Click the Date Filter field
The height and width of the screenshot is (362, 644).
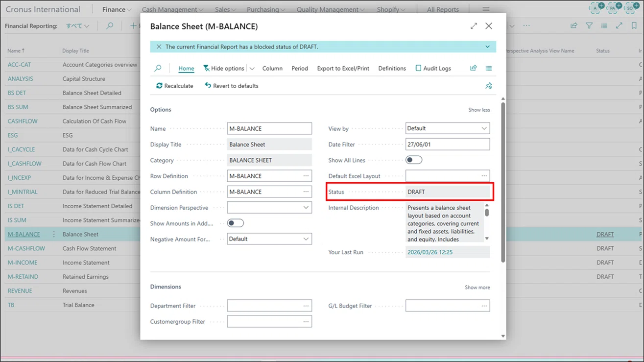[448, 145]
